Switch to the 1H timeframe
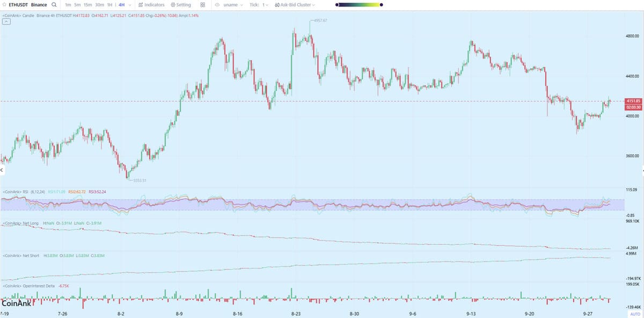The image size is (644, 318). tap(111, 5)
